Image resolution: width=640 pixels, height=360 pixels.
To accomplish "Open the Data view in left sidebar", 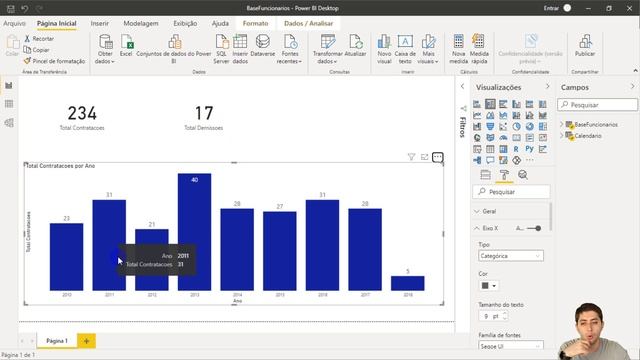I will point(9,104).
